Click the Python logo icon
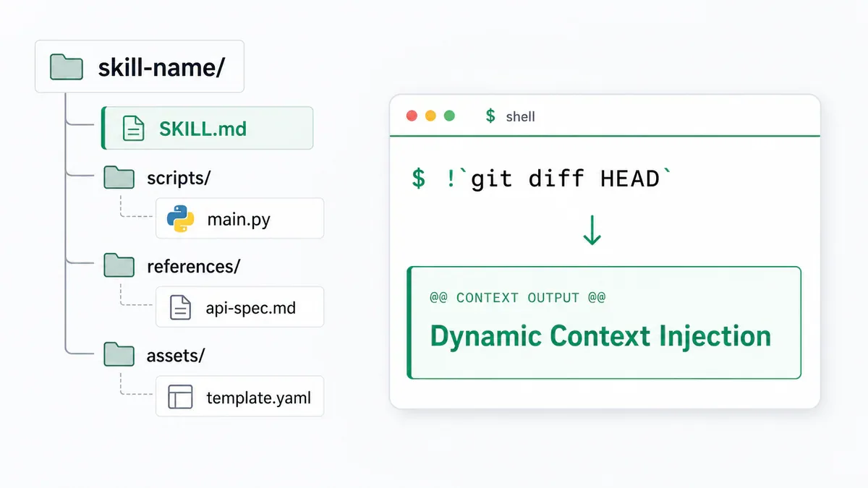This screenshot has height=488, width=868. 180,218
